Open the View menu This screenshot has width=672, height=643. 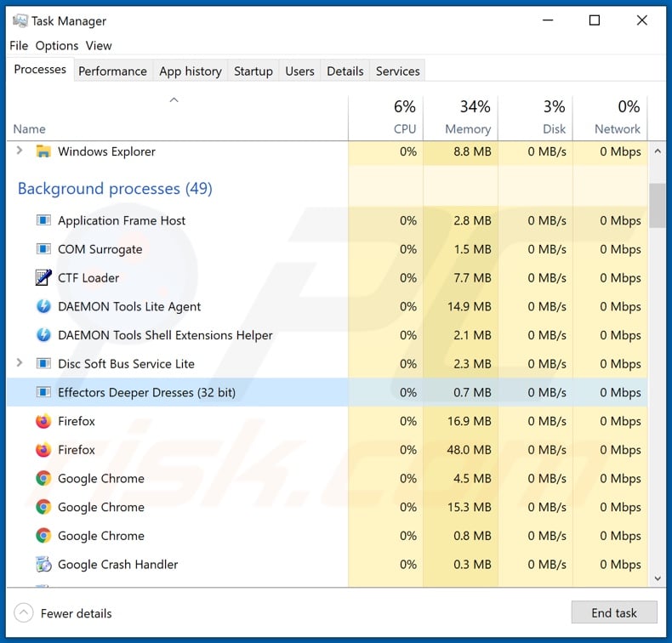coord(99,45)
